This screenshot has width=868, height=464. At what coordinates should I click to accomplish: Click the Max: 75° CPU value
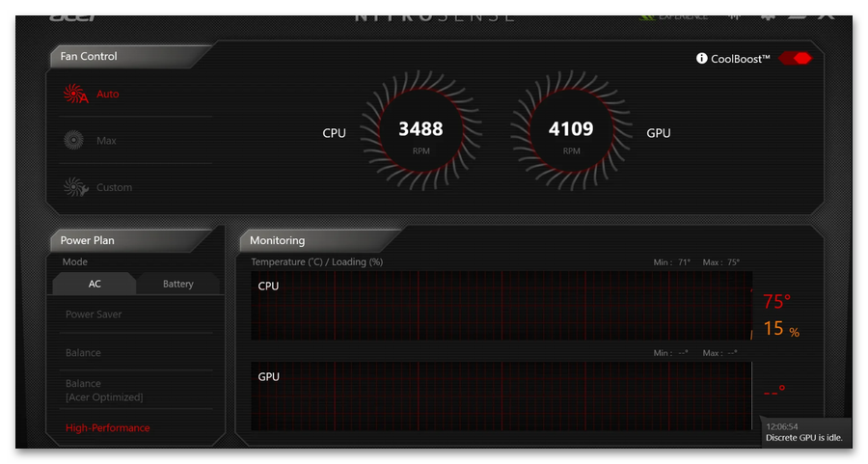coord(720,261)
